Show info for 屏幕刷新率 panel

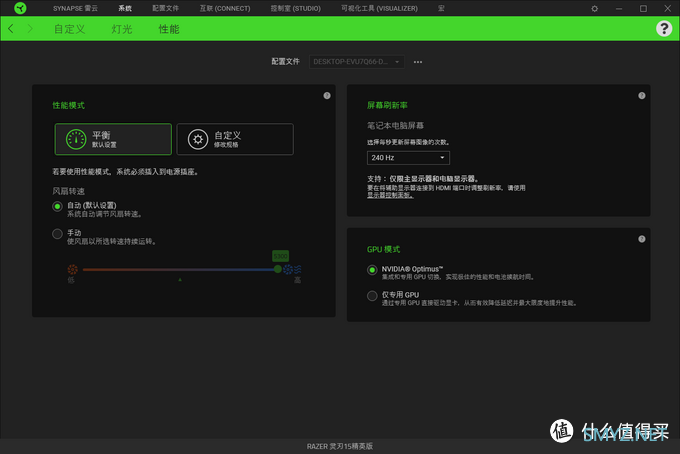point(641,95)
